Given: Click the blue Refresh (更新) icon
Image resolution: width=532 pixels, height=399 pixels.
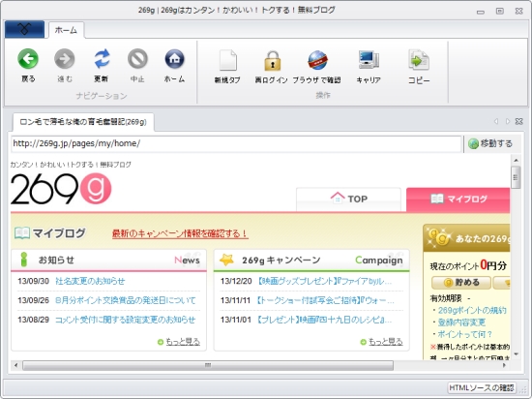Looking at the screenshot, I should 102,59.
